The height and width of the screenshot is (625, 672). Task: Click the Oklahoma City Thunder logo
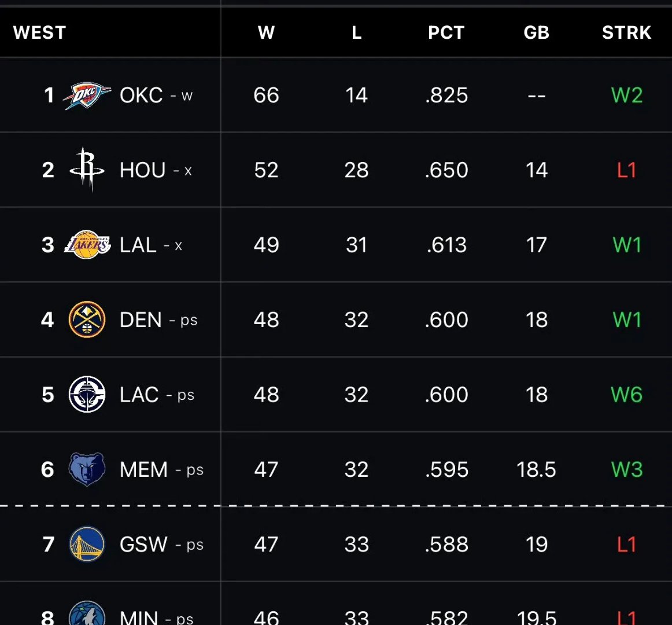pyautogui.click(x=87, y=95)
